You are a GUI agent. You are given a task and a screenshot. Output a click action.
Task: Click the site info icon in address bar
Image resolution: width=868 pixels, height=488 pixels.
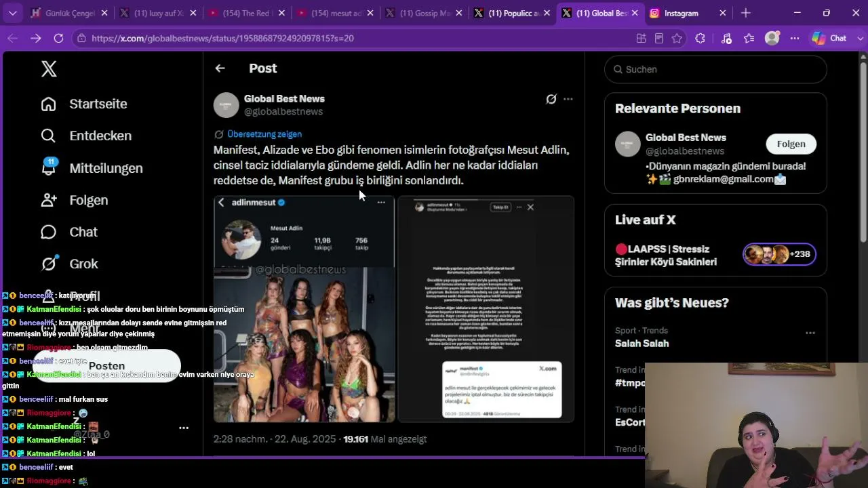[82, 39]
